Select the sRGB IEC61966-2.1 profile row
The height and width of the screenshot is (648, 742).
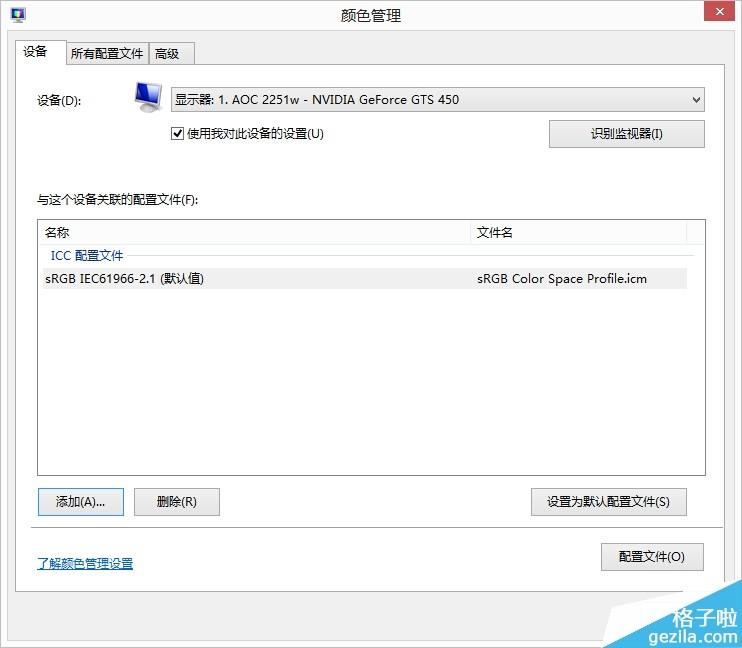click(365, 279)
